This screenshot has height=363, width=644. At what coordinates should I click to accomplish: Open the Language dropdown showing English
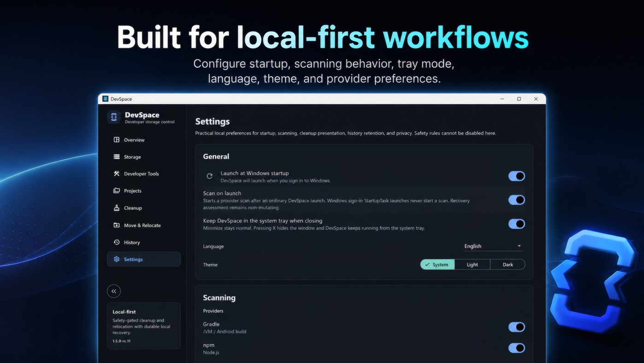pos(493,246)
